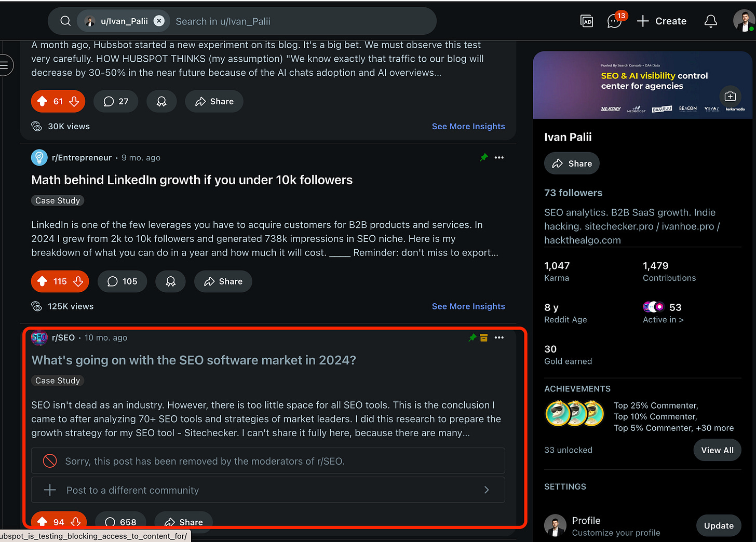Viewport: 756px width, 542px height.
Task: Click Case Study flair on LinkedIn post
Action: click(58, 200)
